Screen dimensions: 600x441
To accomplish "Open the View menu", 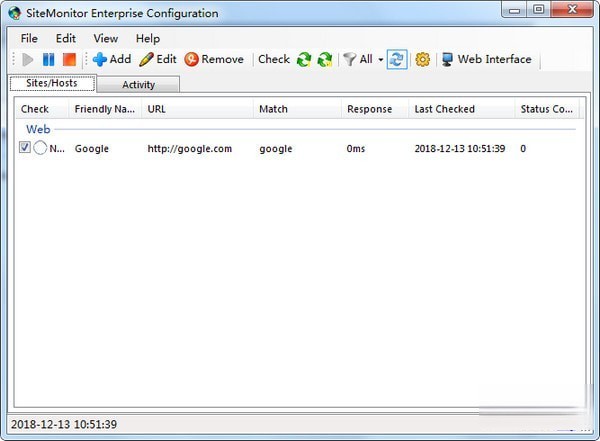I will [x=106, y=38].
